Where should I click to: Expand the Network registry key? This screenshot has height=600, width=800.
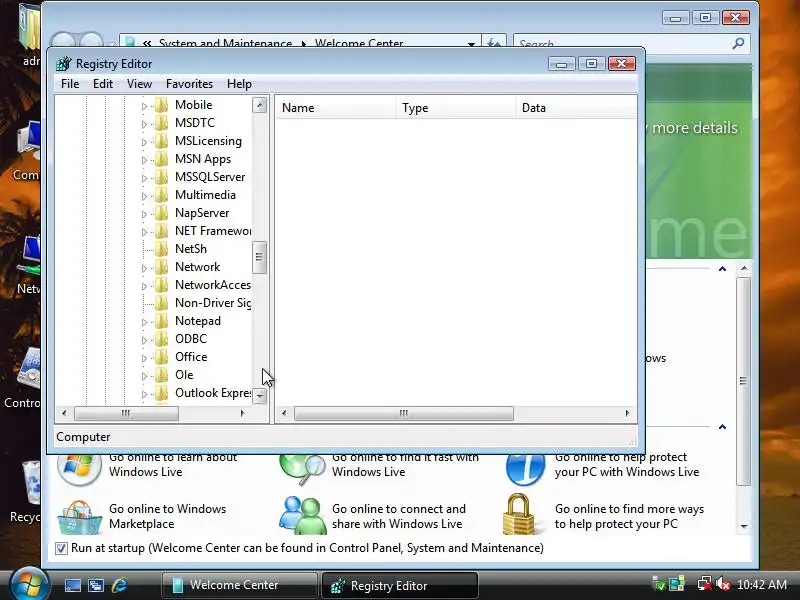(144, 268)
